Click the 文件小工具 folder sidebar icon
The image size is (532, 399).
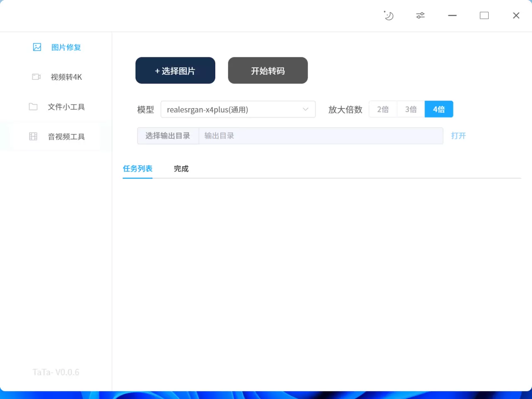(x=33, y=107)
